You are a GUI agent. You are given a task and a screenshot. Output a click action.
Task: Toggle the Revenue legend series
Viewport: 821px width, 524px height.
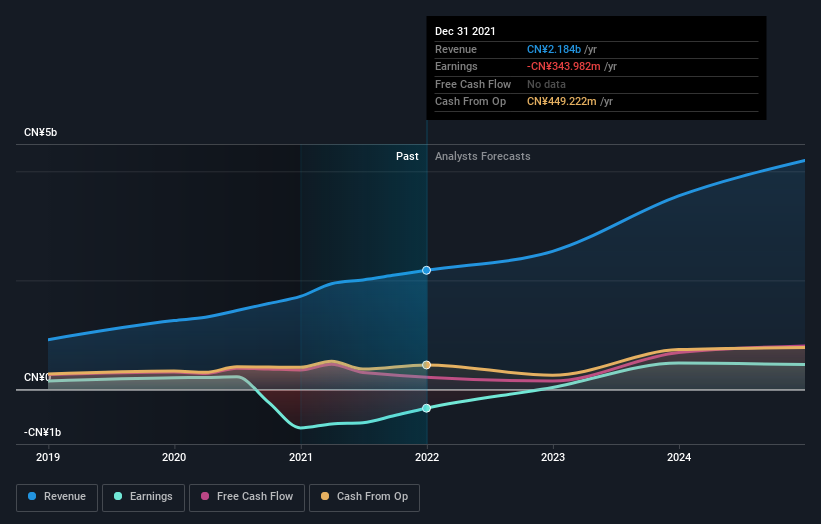pos(57,497)
